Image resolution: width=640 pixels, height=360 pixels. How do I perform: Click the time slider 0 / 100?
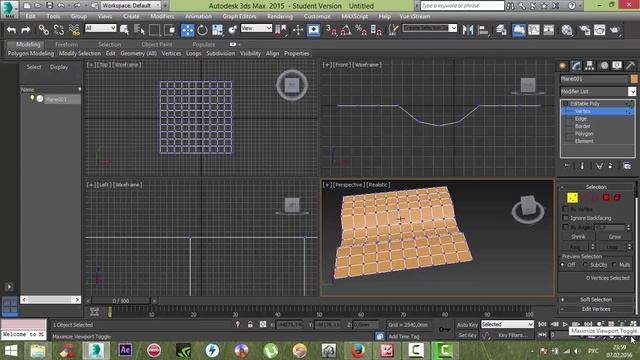[121, 301]
